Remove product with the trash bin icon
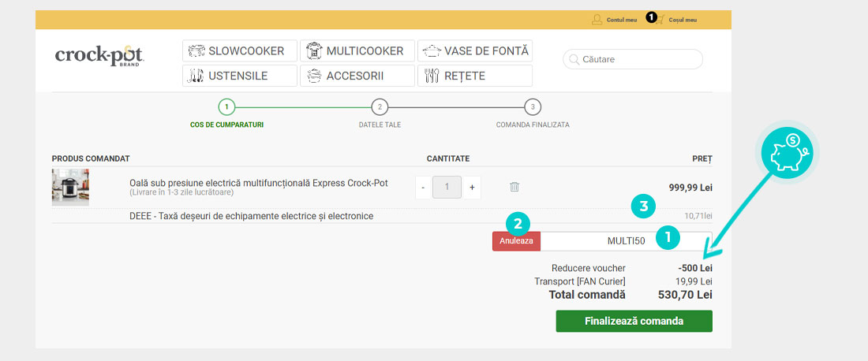 tap(514, 187)
